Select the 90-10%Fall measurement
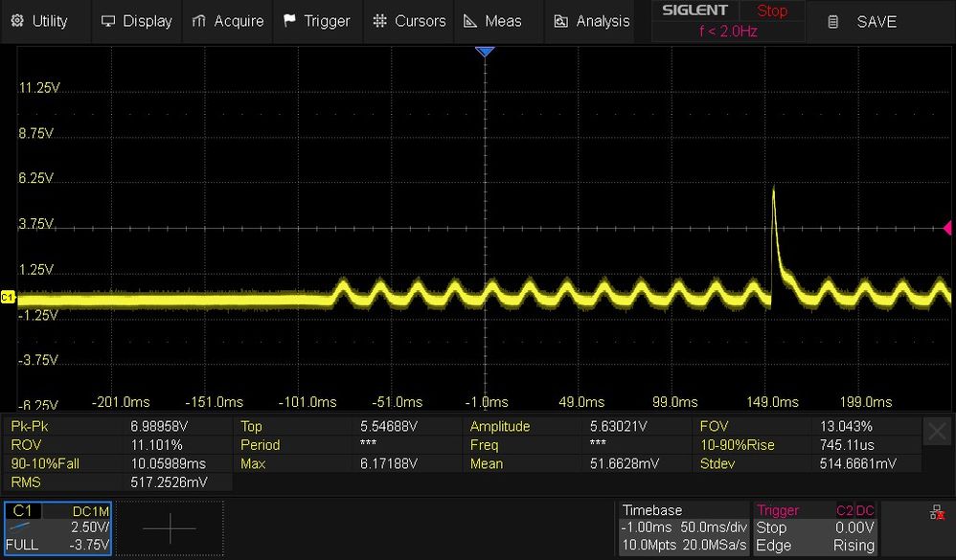The image size is (956, 560). (120, 463)
